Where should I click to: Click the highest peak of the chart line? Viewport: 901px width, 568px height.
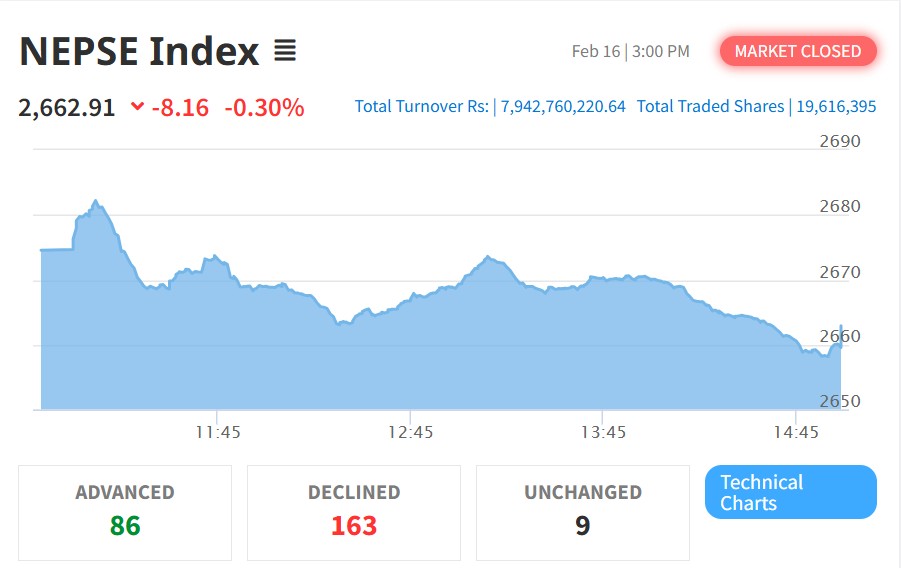coord(95,201)
